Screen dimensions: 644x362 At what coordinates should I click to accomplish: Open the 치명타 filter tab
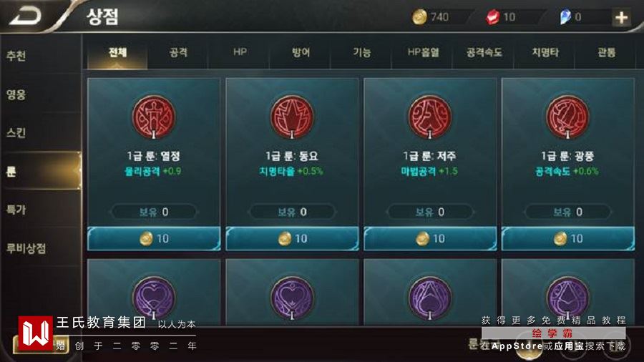tap(545, 52)
